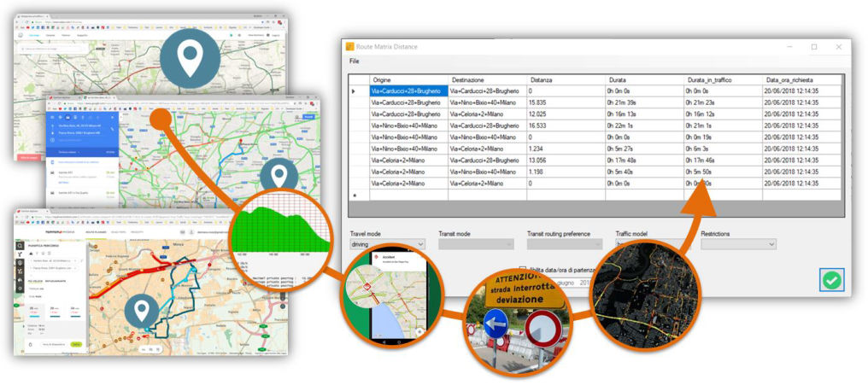Image resolution: width=868 pixels, height=391 pixels.
Task: Select the Distanza cell 12.025
Action: pos(566,114)
